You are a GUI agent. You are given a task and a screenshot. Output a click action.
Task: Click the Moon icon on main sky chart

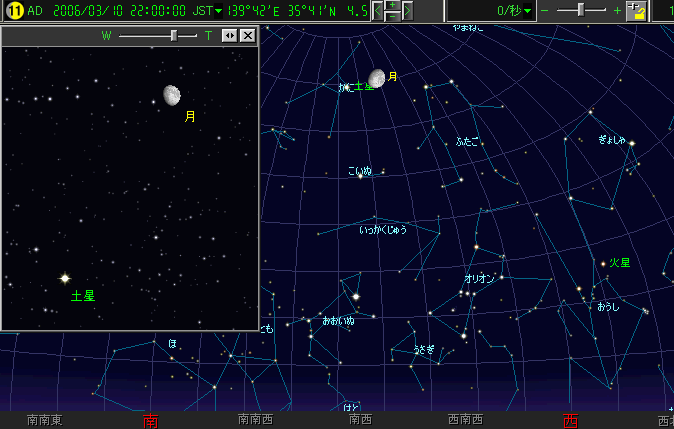[377, 78]
